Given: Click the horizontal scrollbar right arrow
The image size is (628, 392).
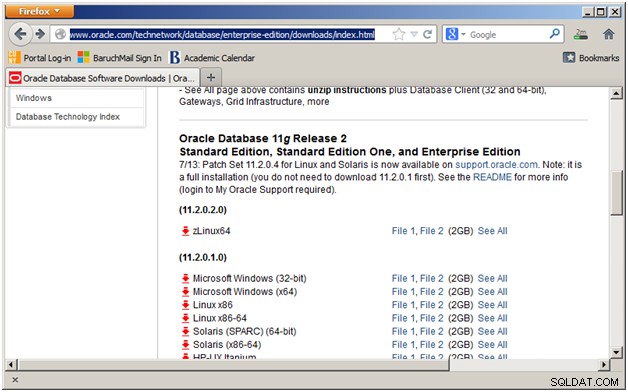Looking at the screenshot, I should click(604, 365).
